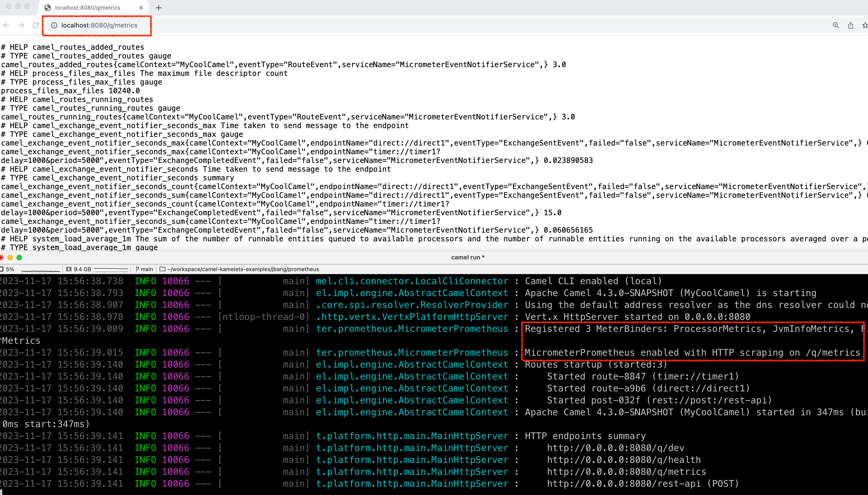Viewport: 868px width, 495px height.
Task: Click the folder icon for working directory
Action: (163, 269)
